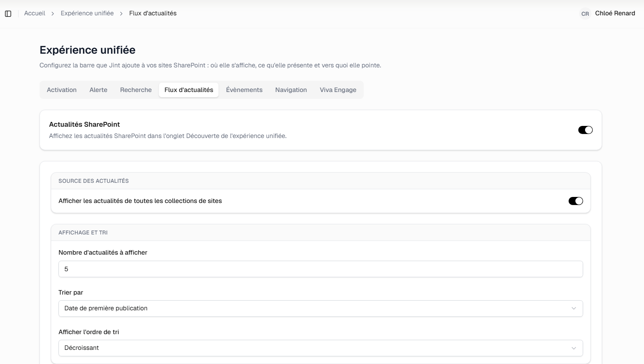Toggle the sidebar panel icon
Image resolution: width=644 pixels, height=364 pixels.
pyautogui.click(x=8, y=14)
